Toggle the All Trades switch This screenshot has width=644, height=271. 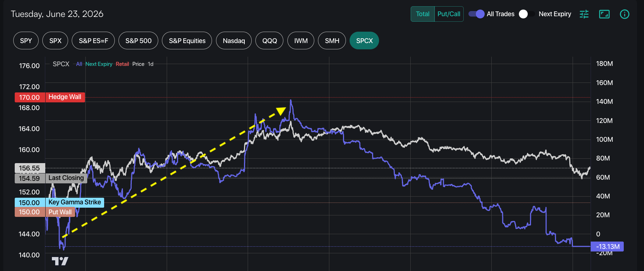point(476,14)
